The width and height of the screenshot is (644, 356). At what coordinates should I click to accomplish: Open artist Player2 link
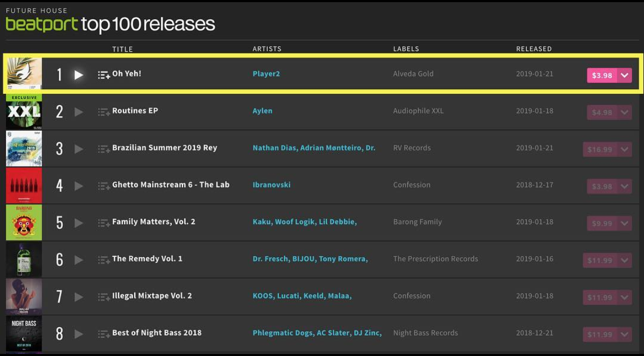[x=266, y=74]
